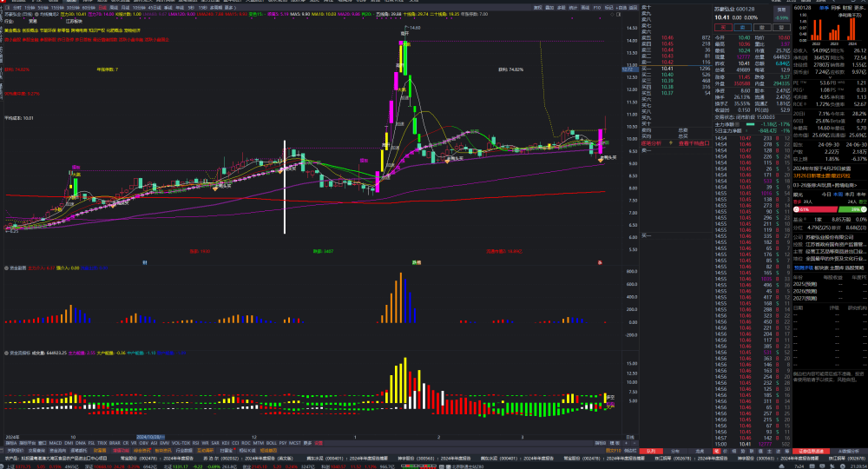Click the 统计 statistics toolbar button

point(574,8)
